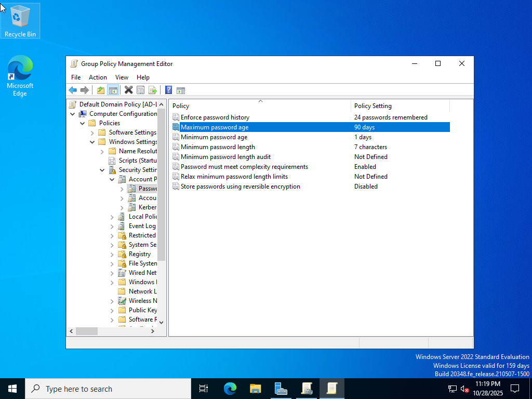This screenshot has width=532, height=399.
Task: Open File Explorer from the taskbar
Action: [255, 389]
